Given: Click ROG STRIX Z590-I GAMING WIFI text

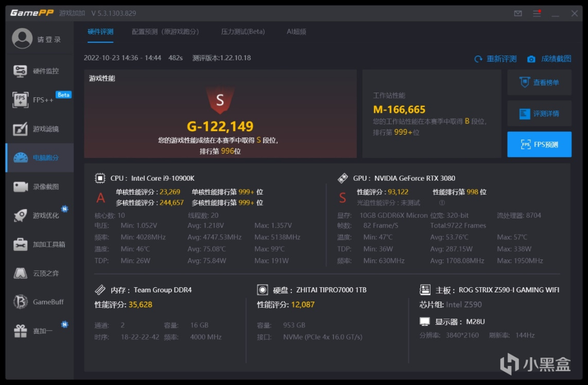Looking at the screenshot, I should [x=509, y=290].
